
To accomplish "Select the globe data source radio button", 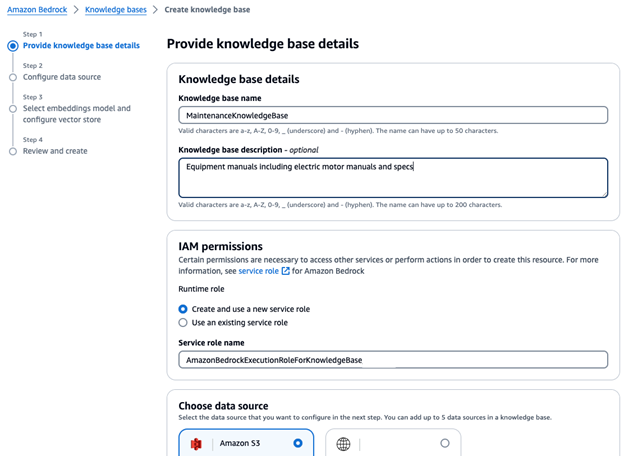I will [445, 442].
